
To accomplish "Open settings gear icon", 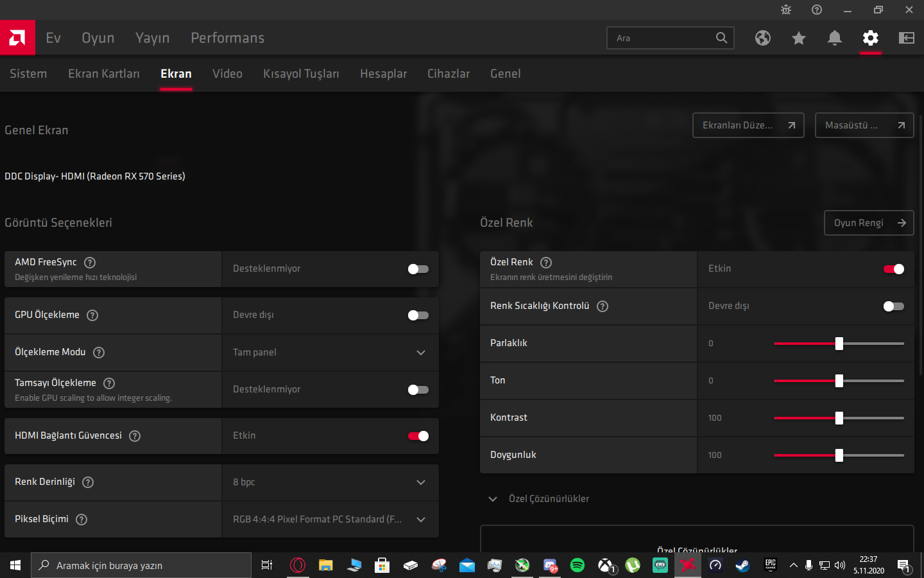I will (x=871, y=38).
